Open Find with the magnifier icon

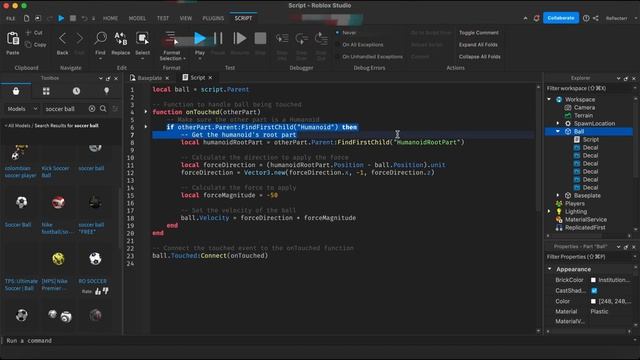(100, 38)
